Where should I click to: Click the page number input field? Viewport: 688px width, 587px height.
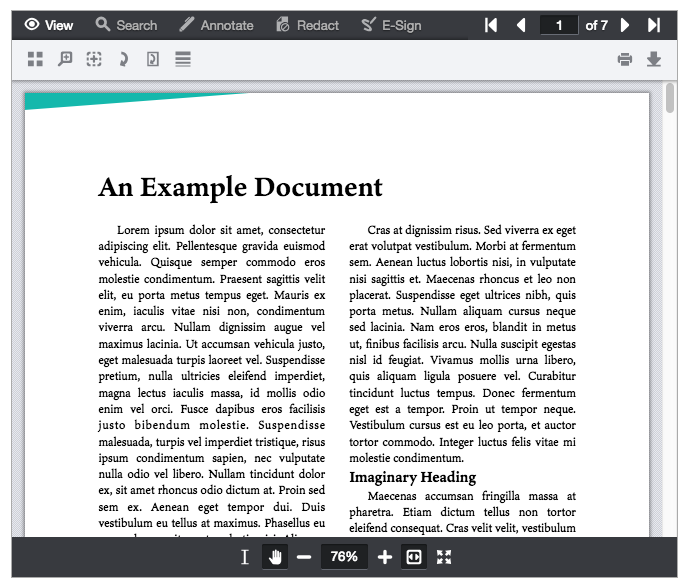point(559,25)
